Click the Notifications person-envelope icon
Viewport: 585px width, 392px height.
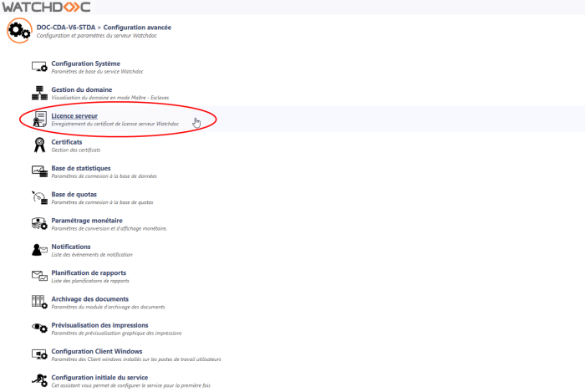point(39,250)
